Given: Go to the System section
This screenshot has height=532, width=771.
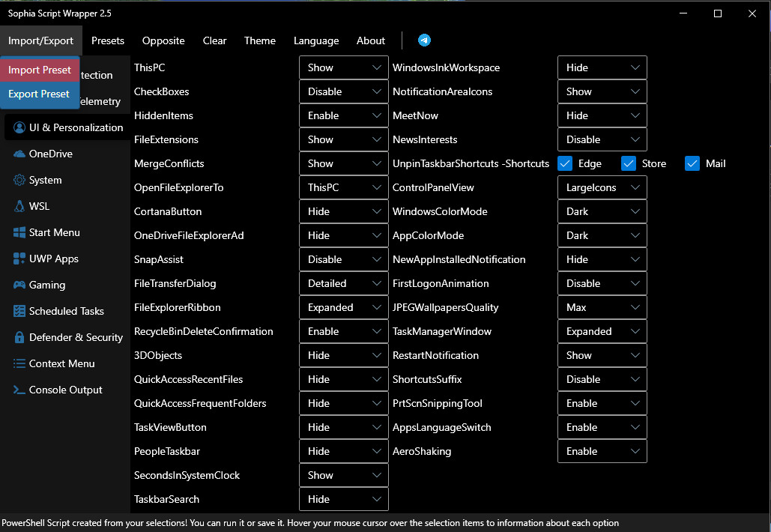Looking at the screenshot, I should click(67, 180).
